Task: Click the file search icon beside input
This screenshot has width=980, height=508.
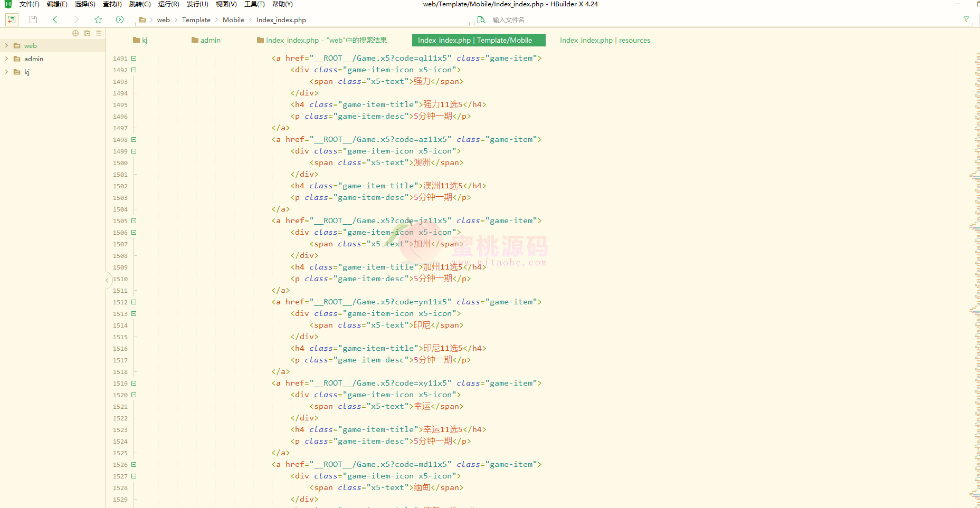Action: (x=481, y=20)
